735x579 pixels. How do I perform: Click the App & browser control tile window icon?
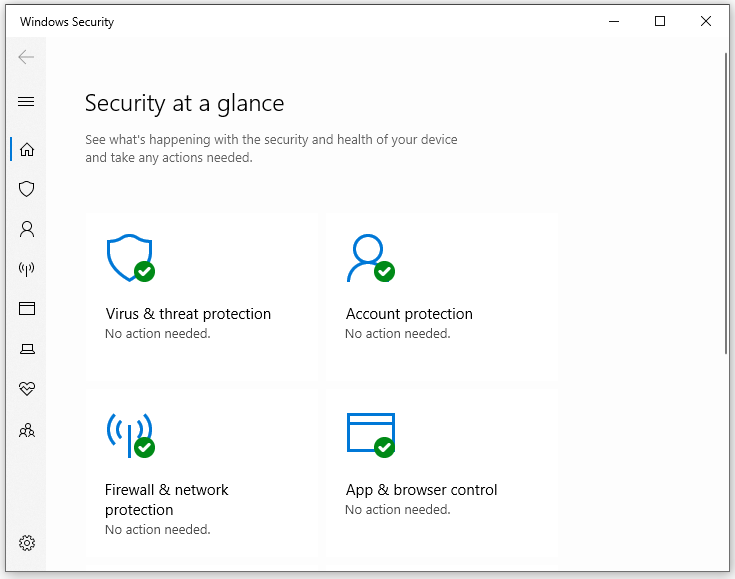coord(370,434)
